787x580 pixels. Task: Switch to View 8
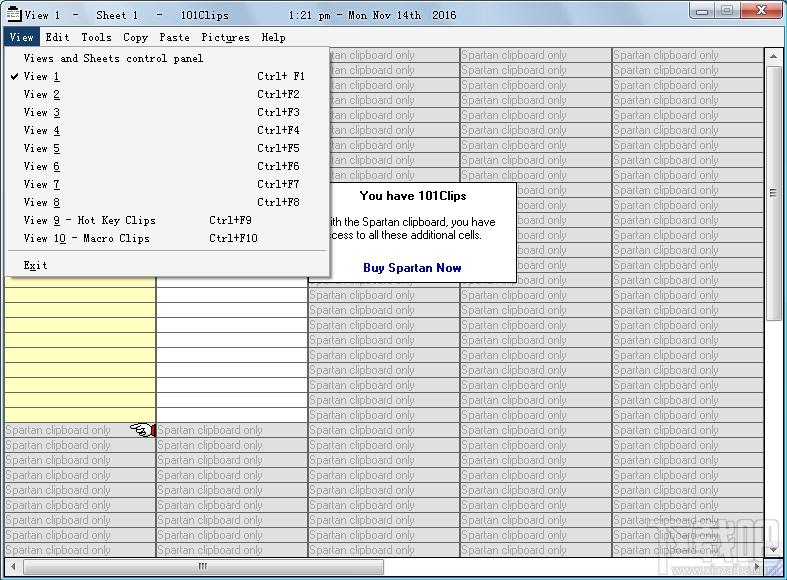click(x=167, y=203)
